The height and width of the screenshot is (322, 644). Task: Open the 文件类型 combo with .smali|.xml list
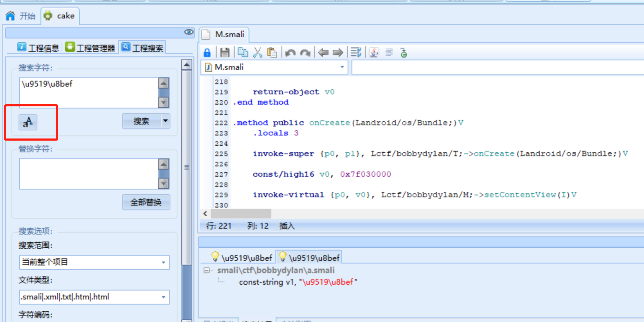click(94, 297)
